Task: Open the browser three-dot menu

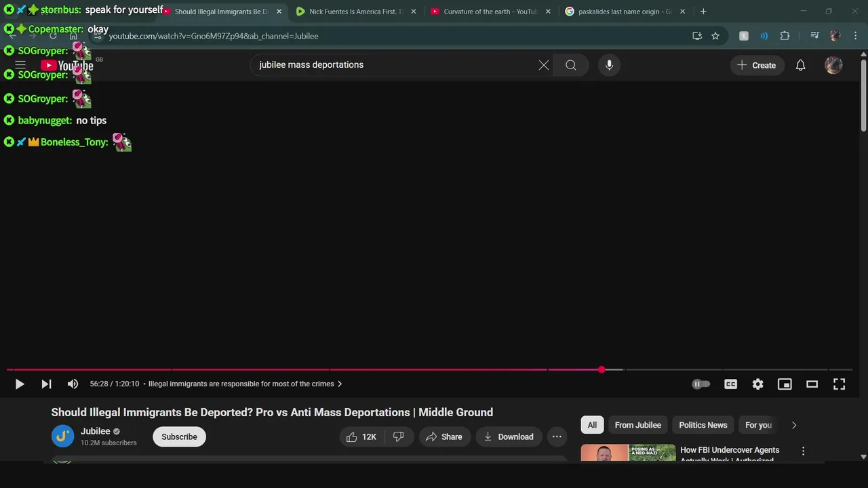Action: [x=854, y=36]
